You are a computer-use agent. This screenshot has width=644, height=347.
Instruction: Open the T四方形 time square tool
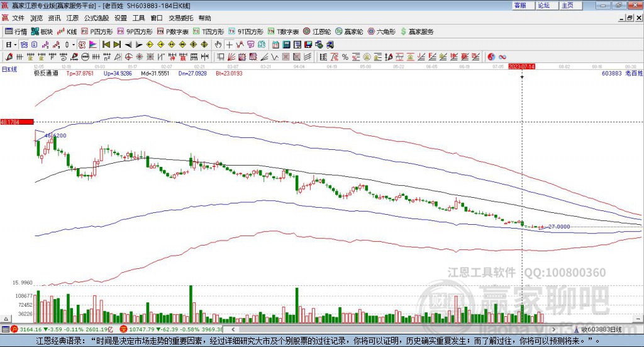point(208,31)
